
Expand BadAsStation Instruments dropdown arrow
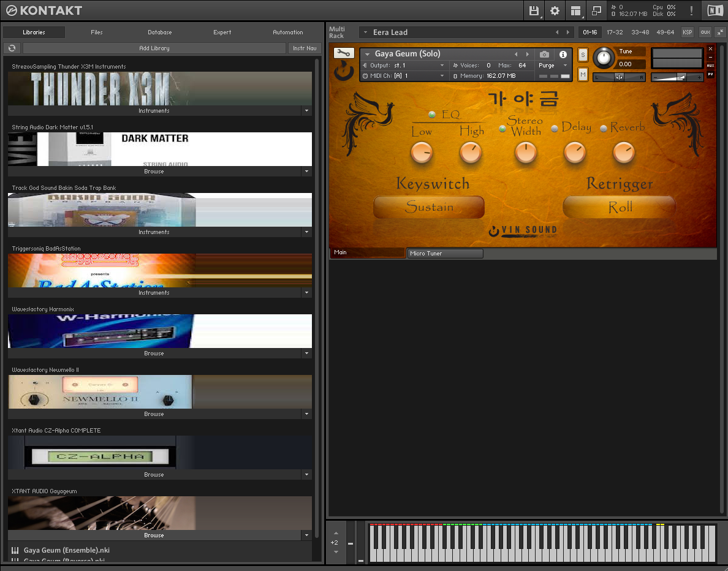[306, 292]
